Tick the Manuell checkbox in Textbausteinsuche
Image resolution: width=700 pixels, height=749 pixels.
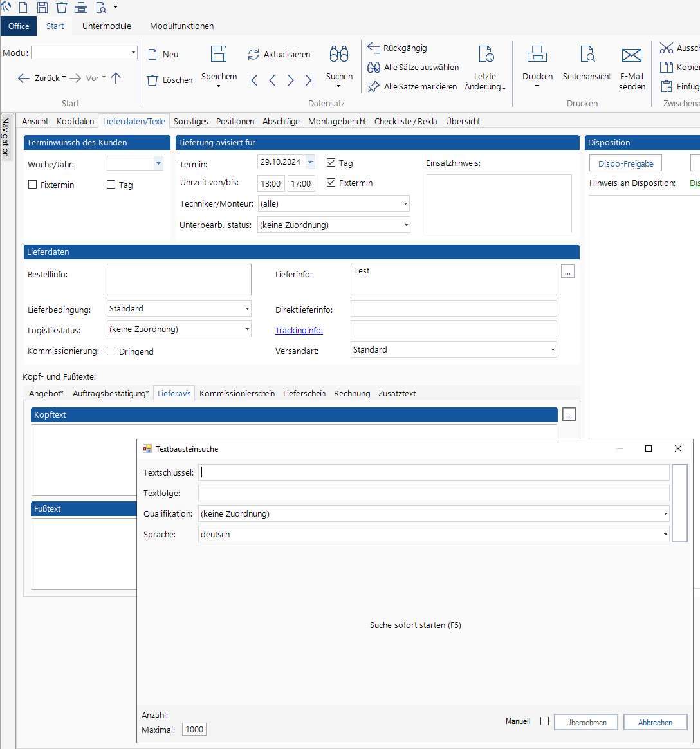pos(544,721)
